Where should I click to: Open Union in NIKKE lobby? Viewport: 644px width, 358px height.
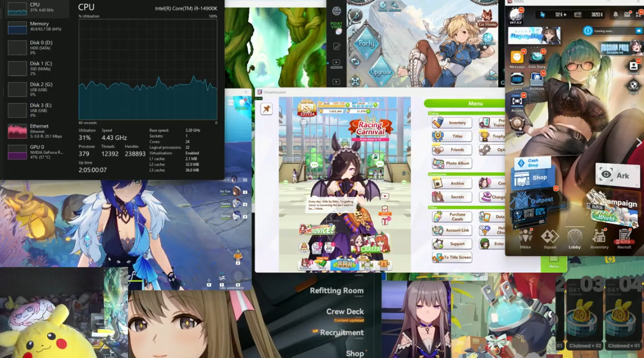633,87
